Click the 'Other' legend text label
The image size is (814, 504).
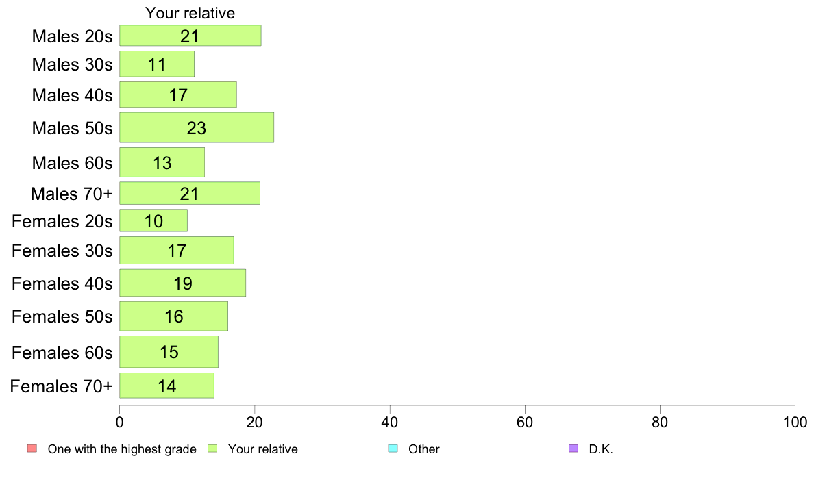[423, 449]
